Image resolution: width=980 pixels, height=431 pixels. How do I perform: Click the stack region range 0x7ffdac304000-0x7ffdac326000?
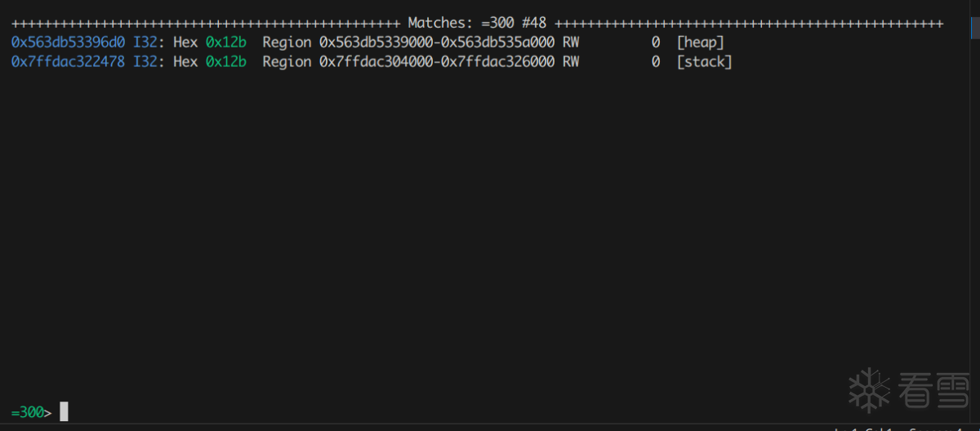(437, 62)
